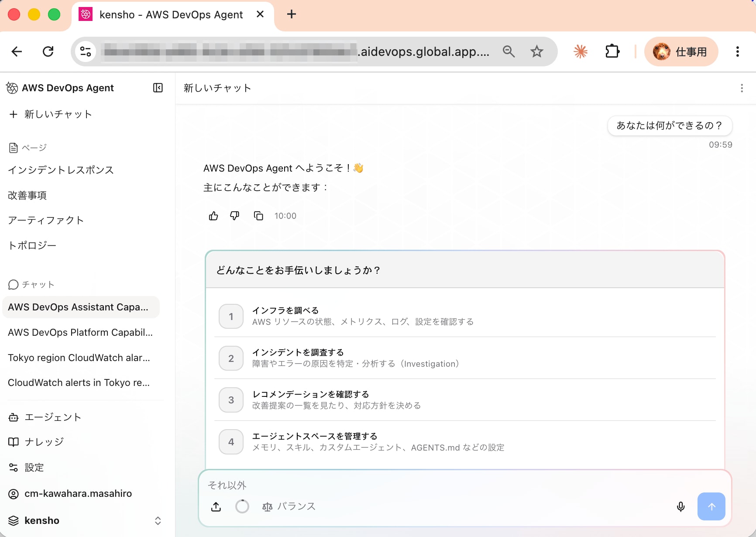Open site information icon in address bar

click(x=86, y=52)
